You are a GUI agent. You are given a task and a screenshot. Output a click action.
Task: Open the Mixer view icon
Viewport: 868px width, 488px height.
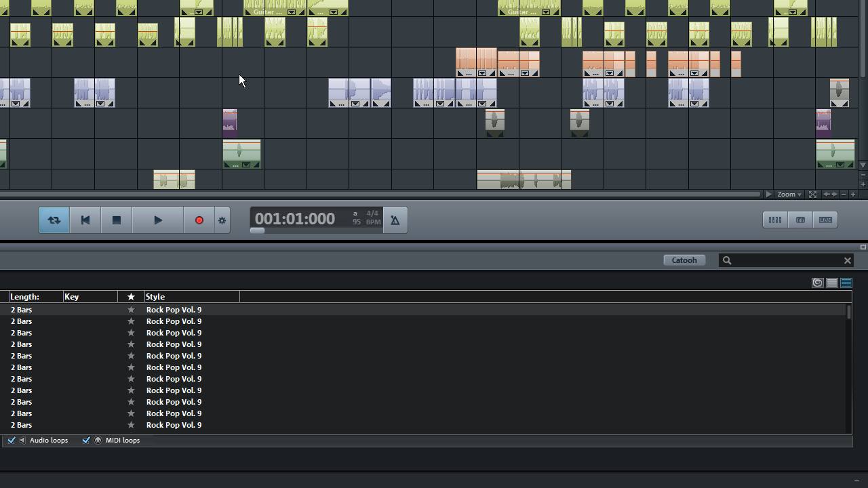click(775, 220)
